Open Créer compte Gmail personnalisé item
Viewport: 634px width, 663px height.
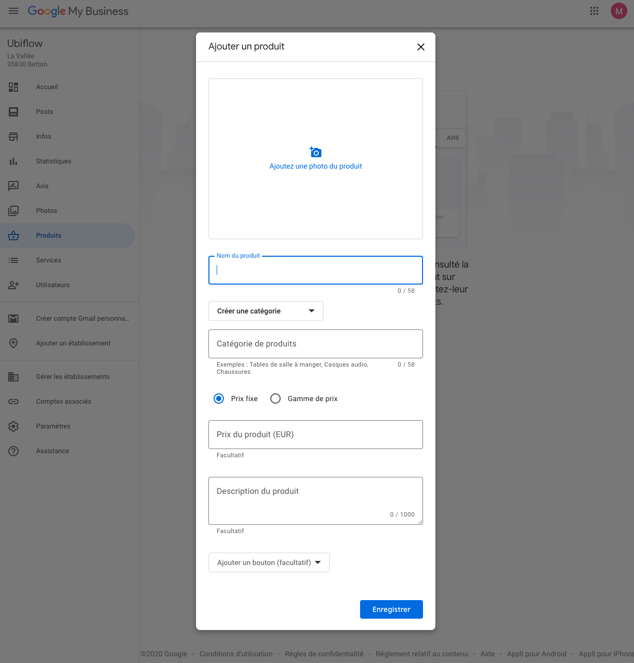82,318
